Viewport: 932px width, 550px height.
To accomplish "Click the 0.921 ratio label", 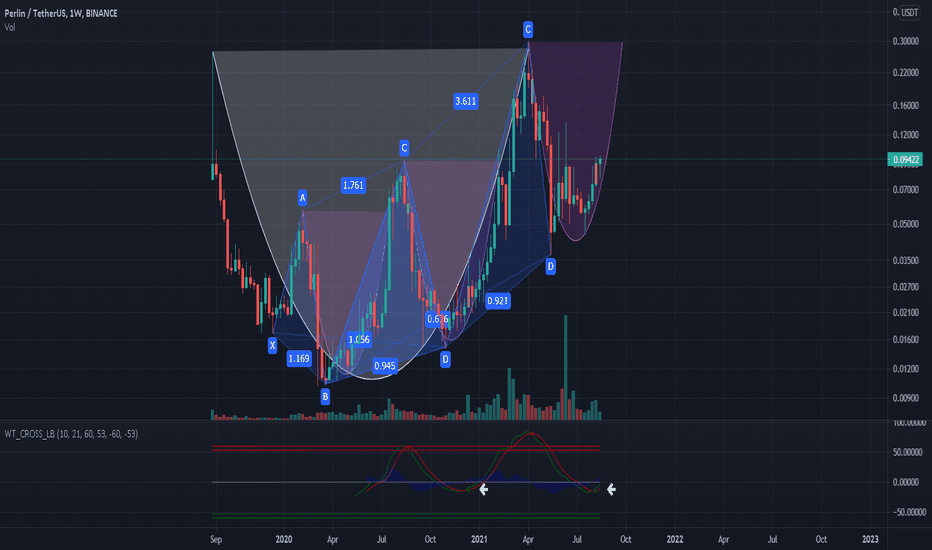I will [x=498, y=301].
